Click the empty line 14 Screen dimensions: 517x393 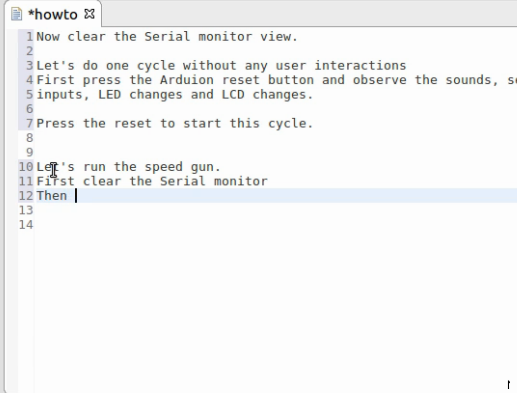(275, 225)
